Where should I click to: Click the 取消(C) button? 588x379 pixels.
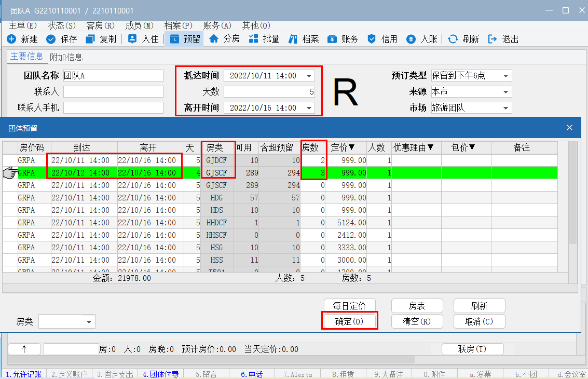click(x=479, y=321)
